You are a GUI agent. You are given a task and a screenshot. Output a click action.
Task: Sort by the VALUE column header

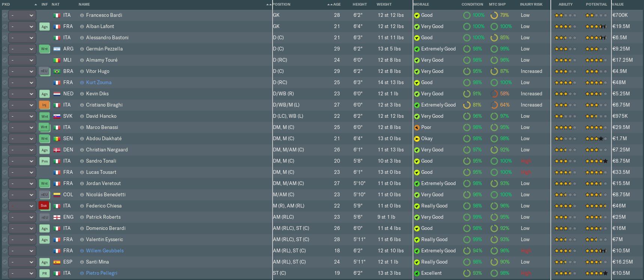[x=618, y=4]
